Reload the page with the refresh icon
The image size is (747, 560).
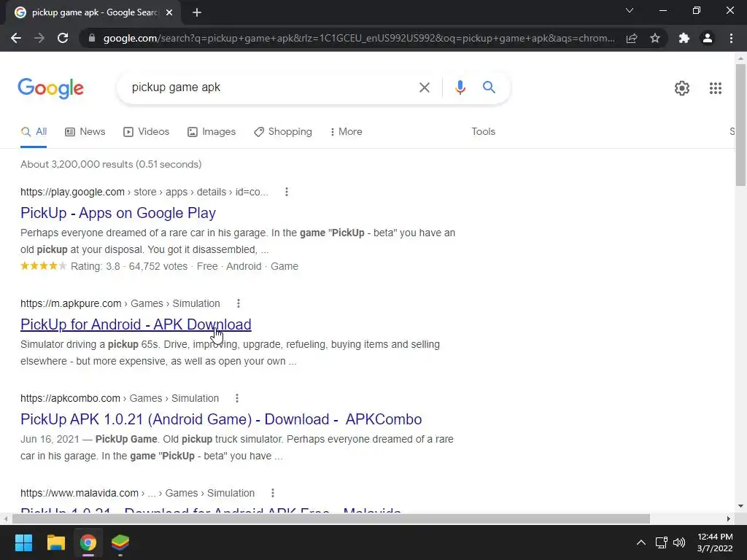pyautogui.click(x=63, y=38)
